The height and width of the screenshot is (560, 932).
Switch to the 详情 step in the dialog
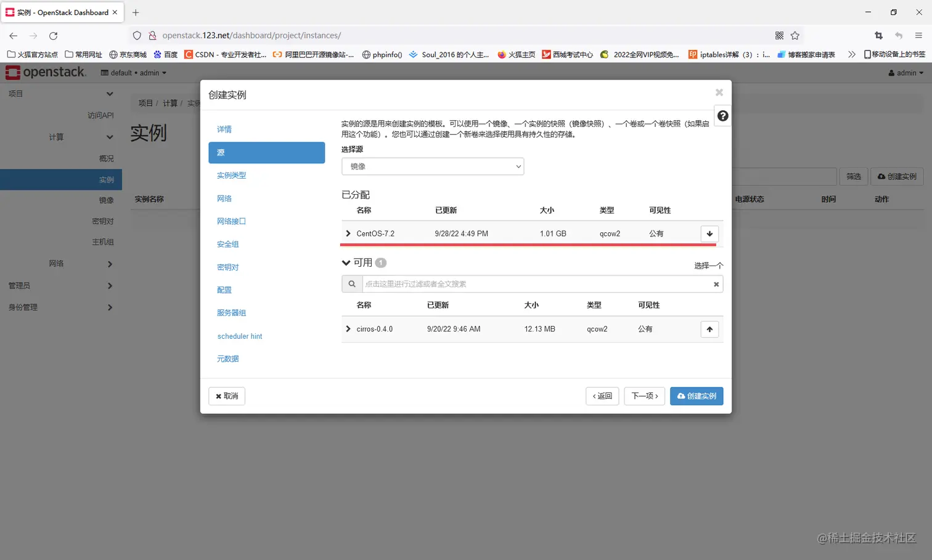pyautogui.click(x=224, y=129)
